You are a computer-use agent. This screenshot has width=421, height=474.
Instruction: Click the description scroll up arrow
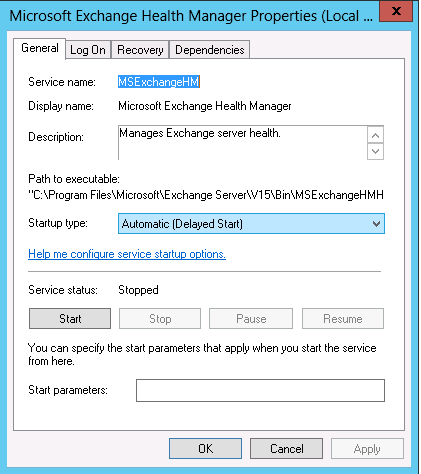click(375, 135)
